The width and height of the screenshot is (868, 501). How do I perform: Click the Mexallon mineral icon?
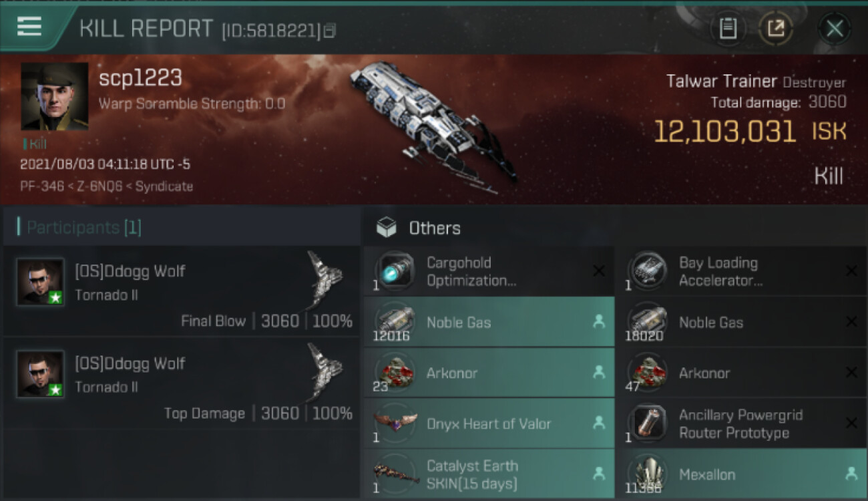tap(648, 474)
